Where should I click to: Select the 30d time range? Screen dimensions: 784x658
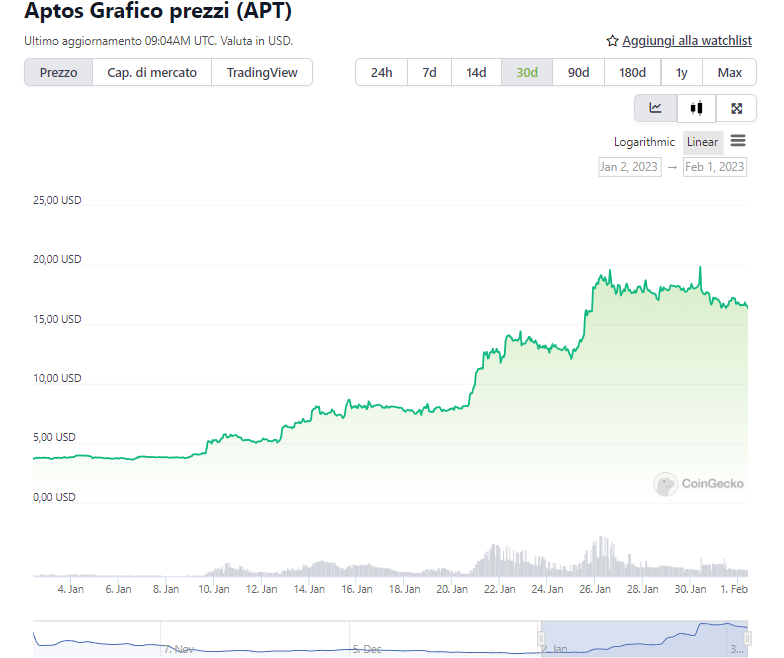[x=527, y=72]
